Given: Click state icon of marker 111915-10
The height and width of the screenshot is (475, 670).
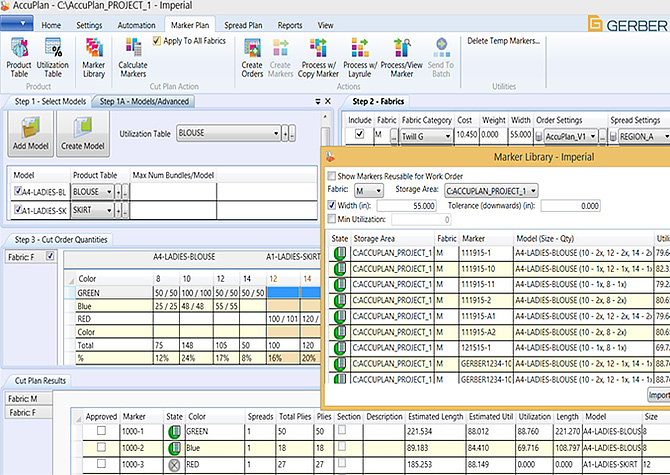Looking at the screenshot, I should point(340,269).
